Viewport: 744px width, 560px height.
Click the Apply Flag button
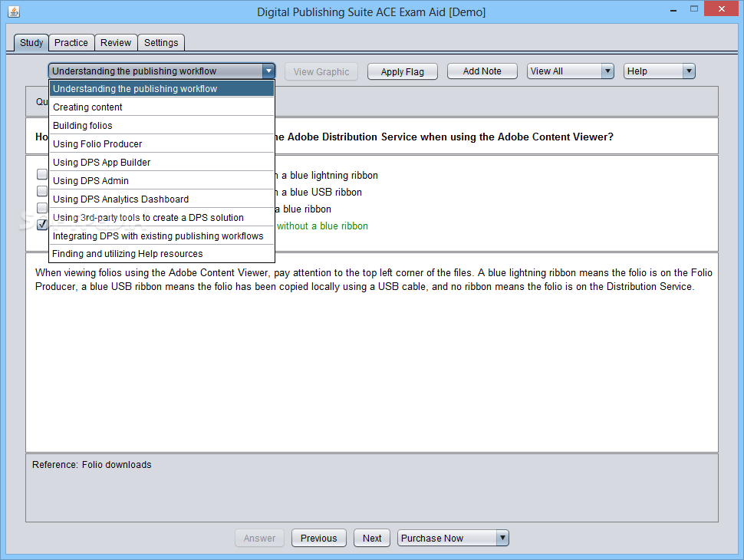point(403,71)
